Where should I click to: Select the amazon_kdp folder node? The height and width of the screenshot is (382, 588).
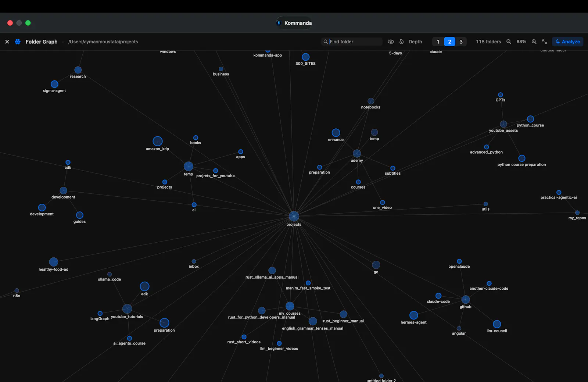pyautogui.click(x=158, y=141)
